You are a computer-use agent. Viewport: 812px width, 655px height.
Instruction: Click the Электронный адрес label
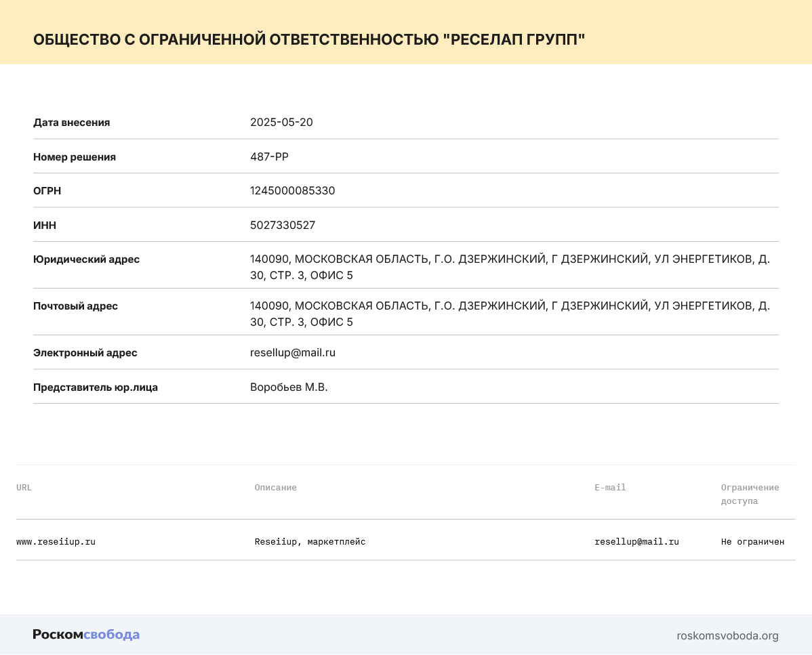[x=85, y=353]
